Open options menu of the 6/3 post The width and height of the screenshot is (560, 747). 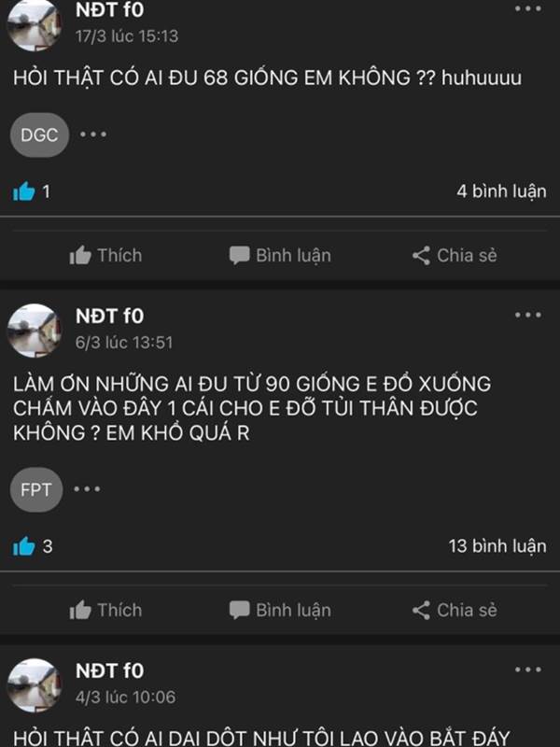tap(528, 315)
